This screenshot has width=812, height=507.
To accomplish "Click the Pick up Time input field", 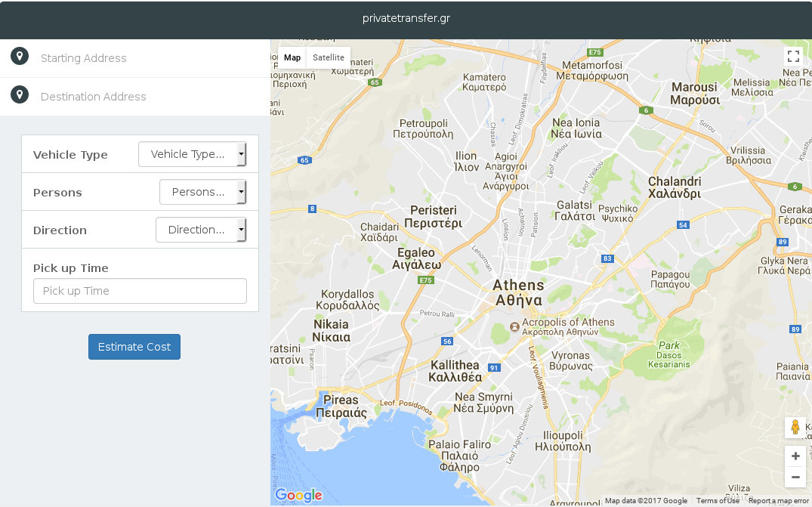I will pos(140,291).
